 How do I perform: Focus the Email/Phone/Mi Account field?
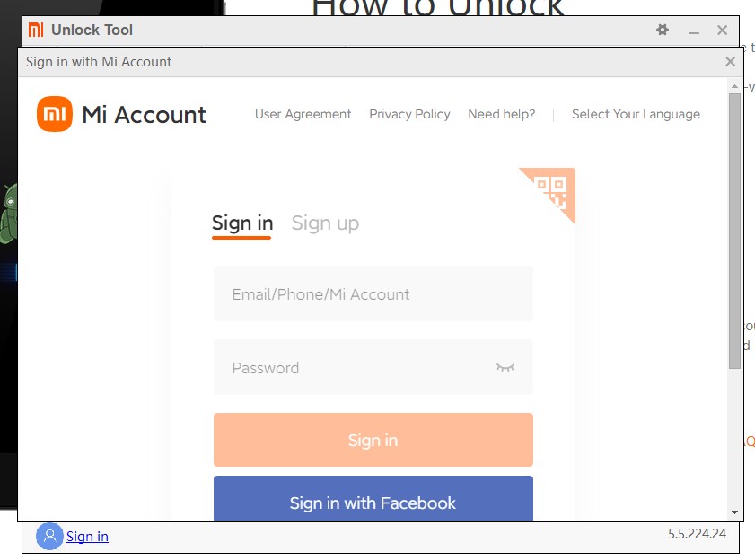click(373, 293)
